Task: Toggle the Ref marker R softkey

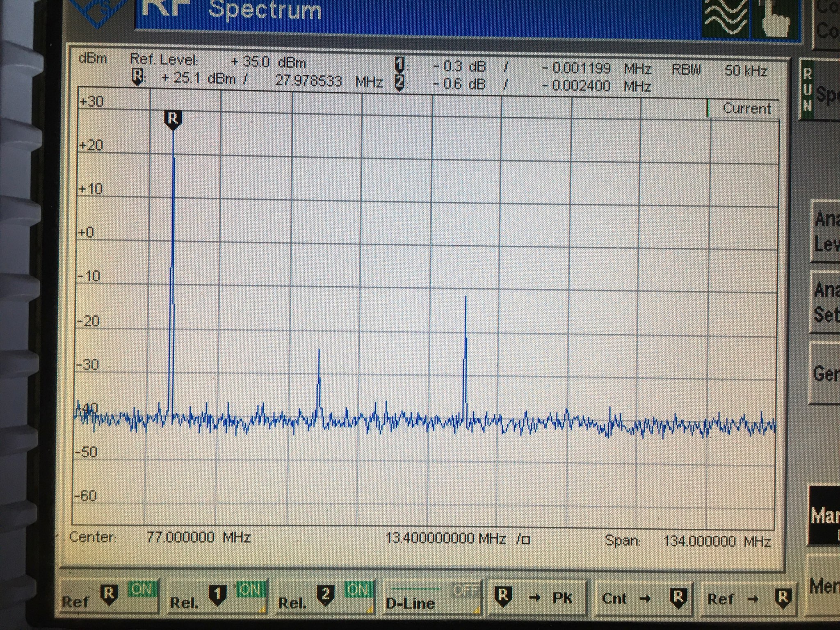Action: coord(109,596)
